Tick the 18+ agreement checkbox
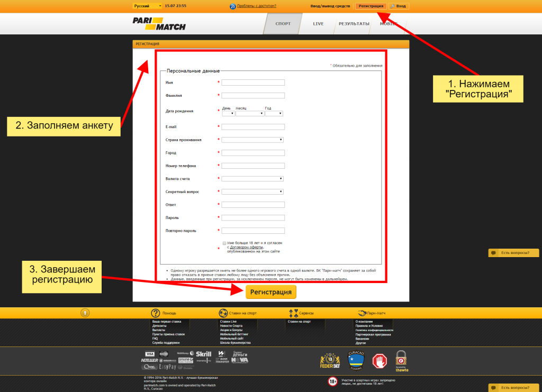The height and width of the screenshot is (392, 542). coord(224,243)
